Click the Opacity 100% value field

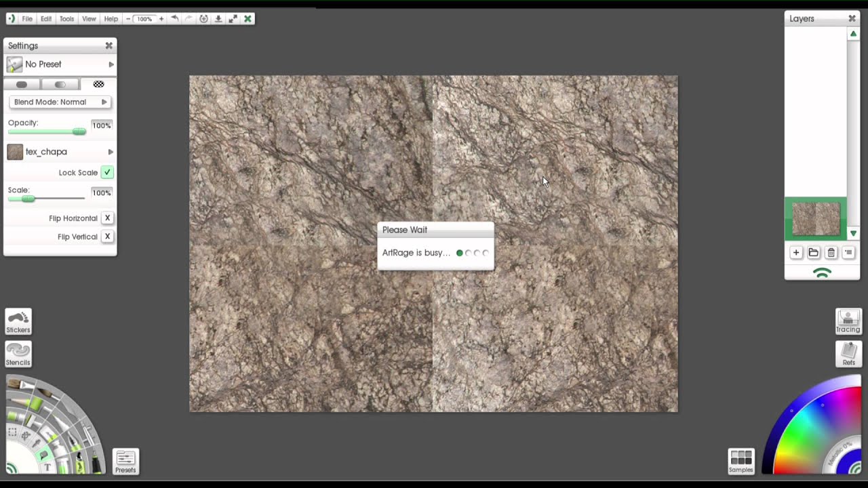pyautogui.click(x=101, y=125)
